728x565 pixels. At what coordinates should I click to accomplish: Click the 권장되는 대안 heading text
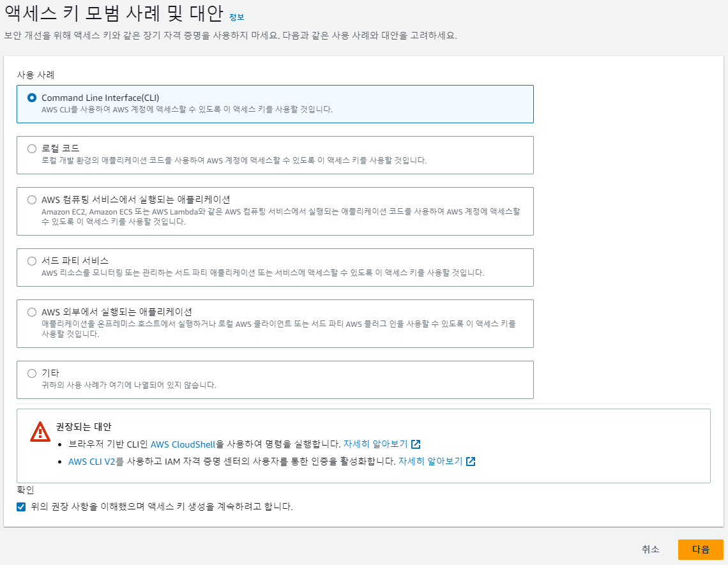(x=84, y=426)
